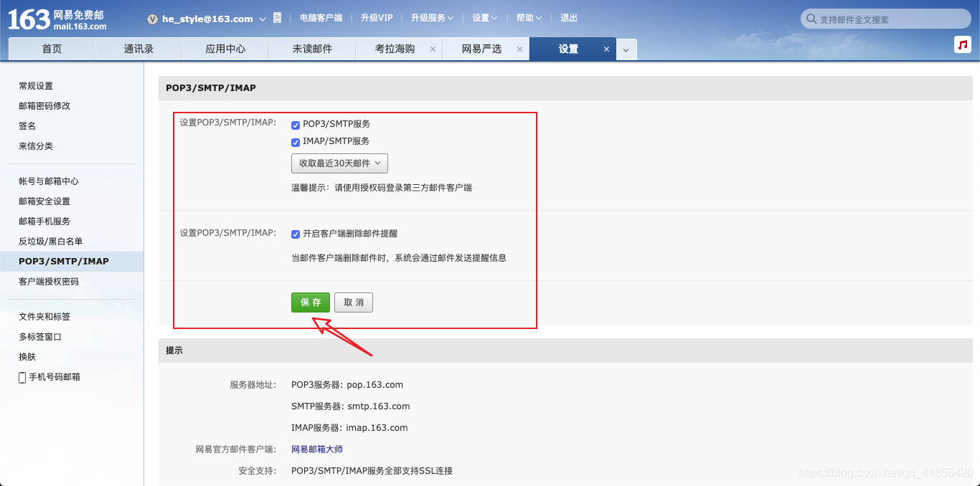Open the 通讯录 tab

tap(138, 49)
